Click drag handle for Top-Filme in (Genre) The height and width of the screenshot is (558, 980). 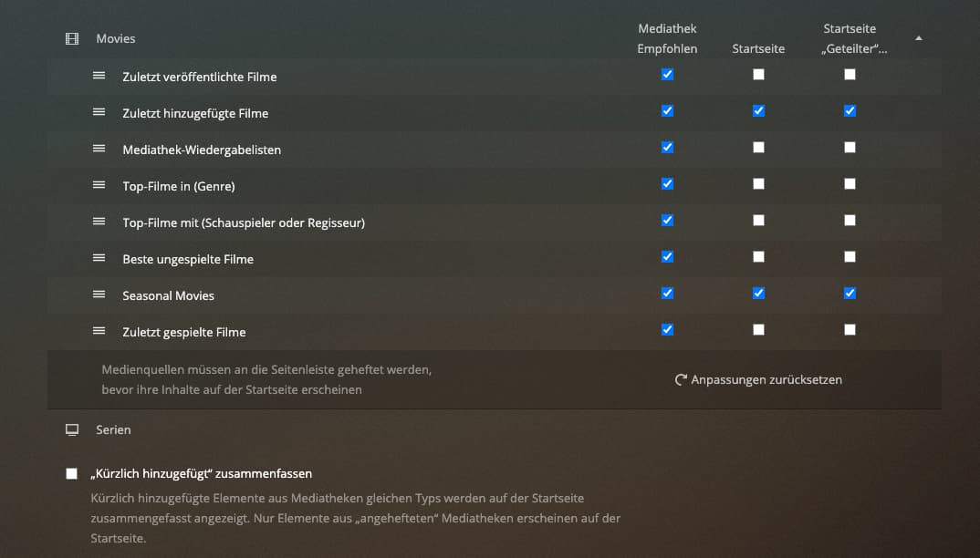99,185
